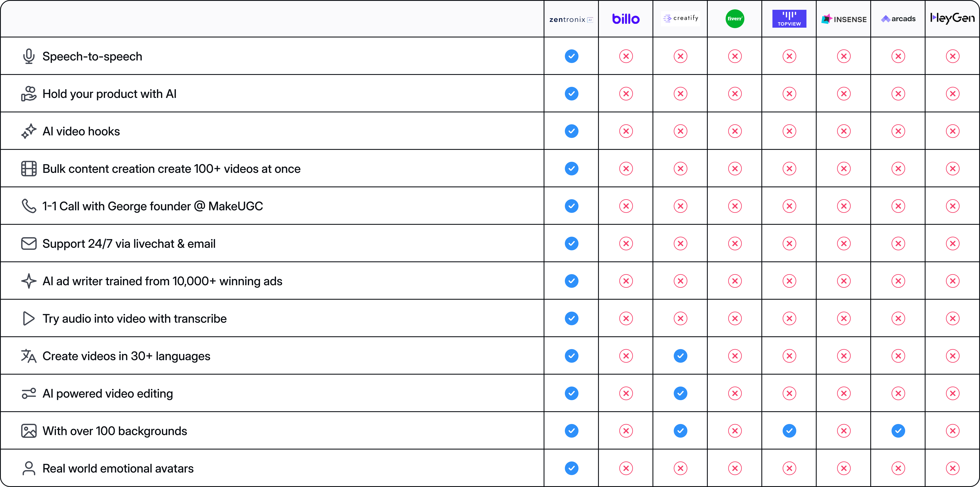The width and height of the screenshot is (980, 487).
Task: Click Topview checkmark in 100 backgrounds row
Action: (789, 431)
